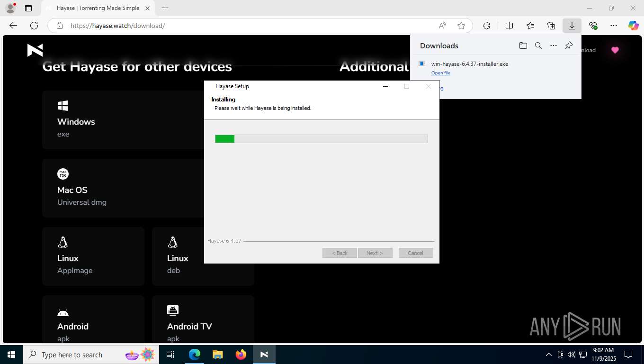Open the clock showing 9:02 AM
This screenshot has height=364, width=644.
[x=603, y=355]
